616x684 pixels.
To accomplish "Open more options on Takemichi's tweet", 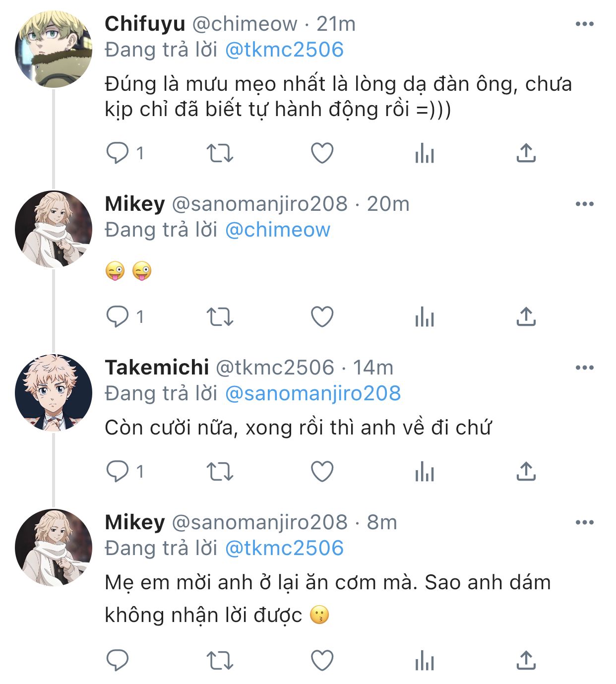I will click(585, 368).
